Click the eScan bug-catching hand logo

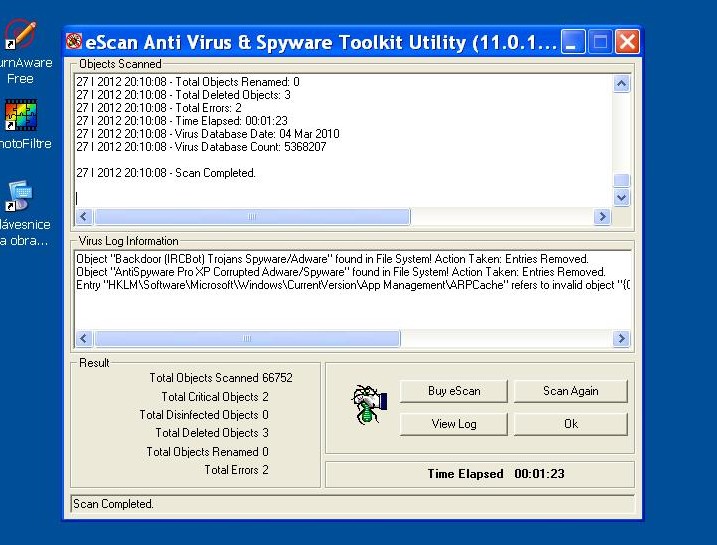point(369,404)
